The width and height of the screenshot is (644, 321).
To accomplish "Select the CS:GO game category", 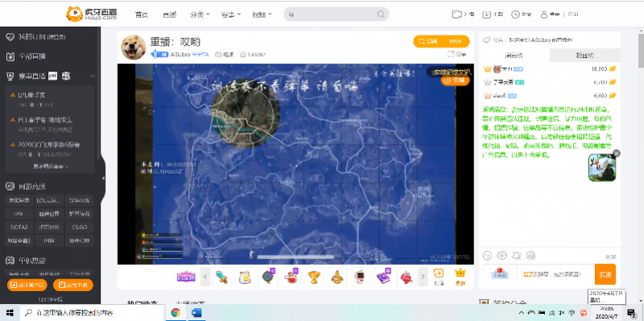I will (79, 227).
